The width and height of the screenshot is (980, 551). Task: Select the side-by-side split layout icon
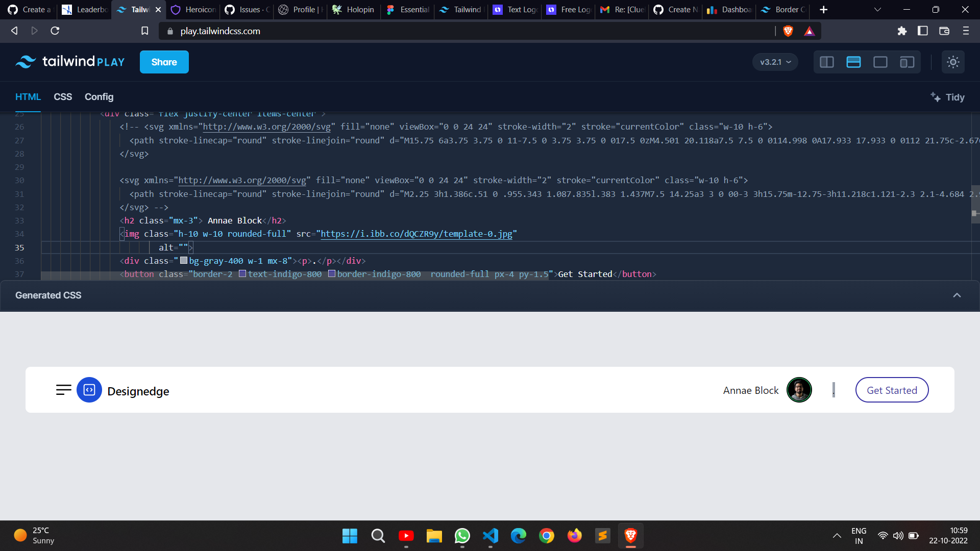tap(827, 62)
